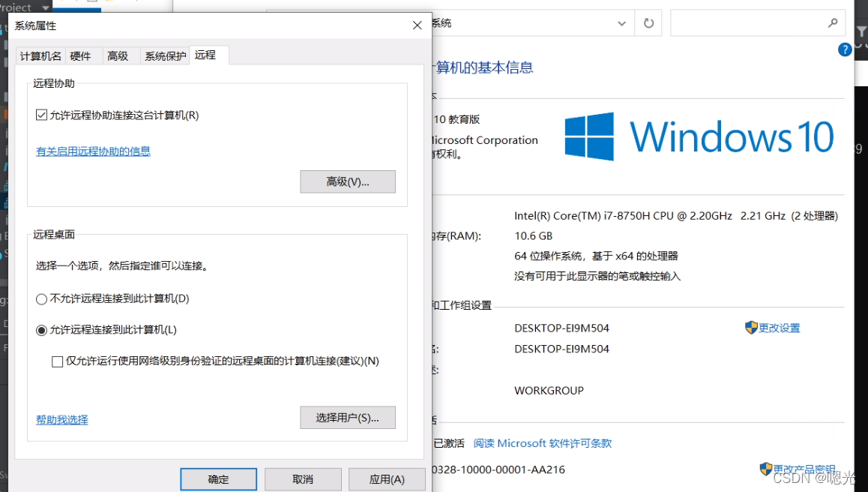This screenshot has width=868, height=492.
Task: Open the 计算机名 tab
Action: (40, 56)
